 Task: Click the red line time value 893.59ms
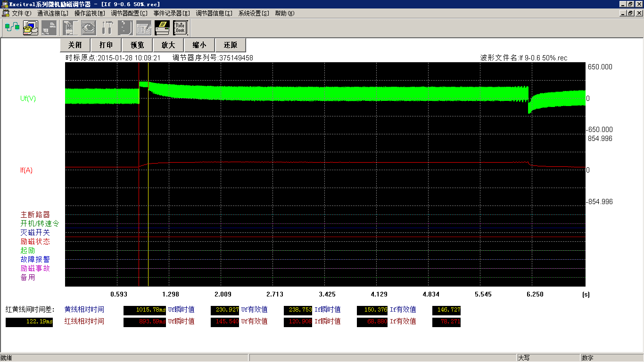click(x=145, y=322)
